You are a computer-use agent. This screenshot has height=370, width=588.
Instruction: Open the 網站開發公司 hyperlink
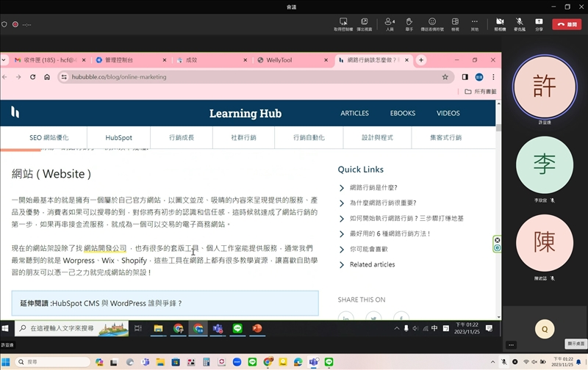tap(105, 248)
